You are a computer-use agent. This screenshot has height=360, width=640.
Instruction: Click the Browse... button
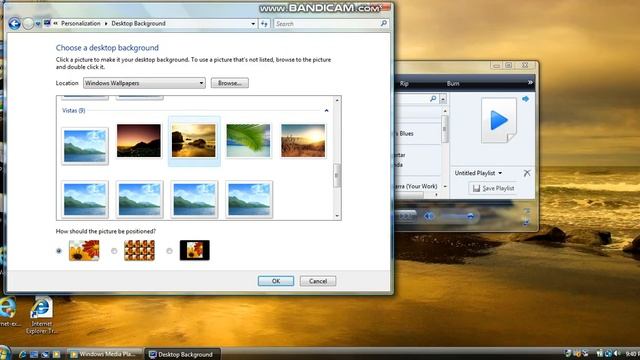pos(229,83)
